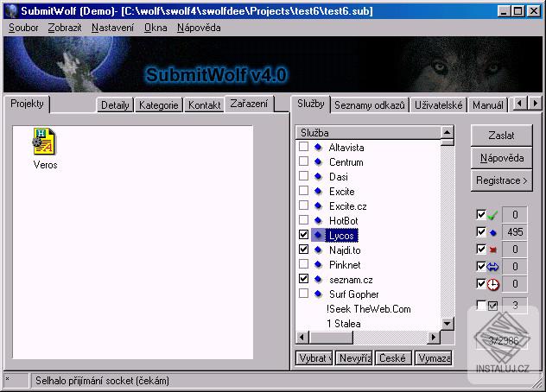The width and height of the screenshot is (546, 392).
Task: Click the blue diamond icon beside HotBot
Action: click(x=318, y=220)
